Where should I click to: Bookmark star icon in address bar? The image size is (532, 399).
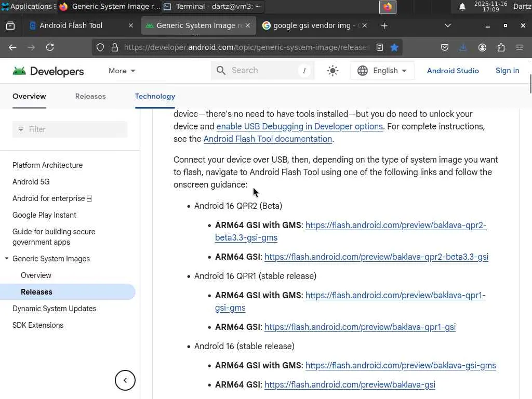(394, 47)
